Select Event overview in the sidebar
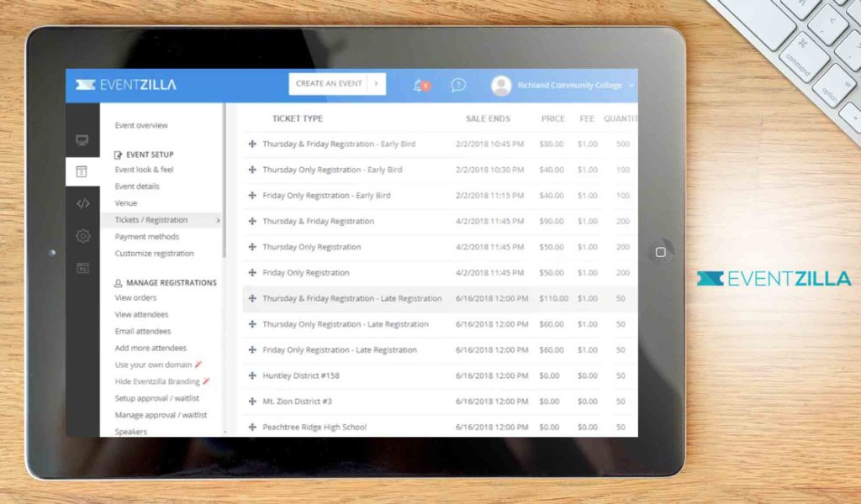Image resolution: width=861 pixels, height=504 pixels. 140,124
